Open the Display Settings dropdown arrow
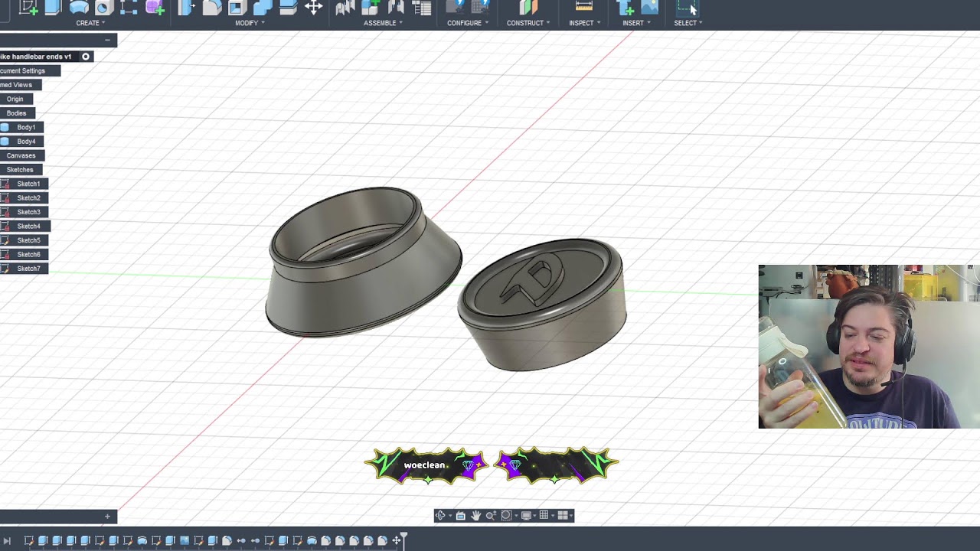980x551 pixels. coord(534,516)
